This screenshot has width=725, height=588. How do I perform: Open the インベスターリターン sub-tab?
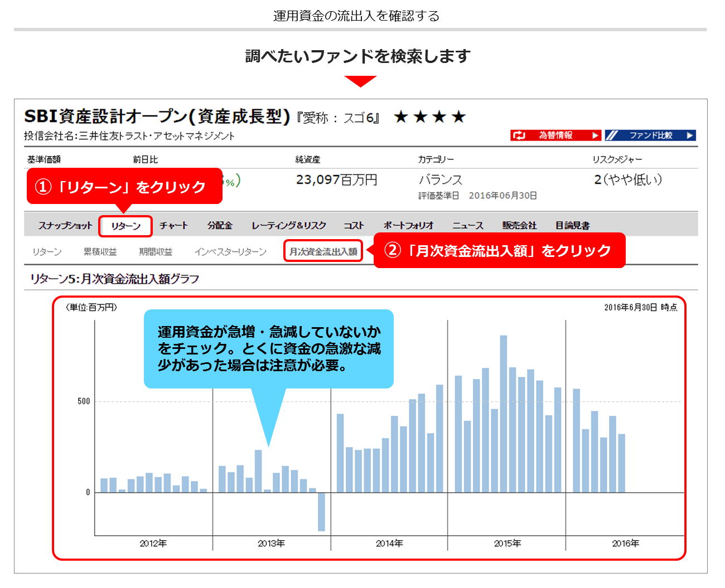[x=230, y=252]
